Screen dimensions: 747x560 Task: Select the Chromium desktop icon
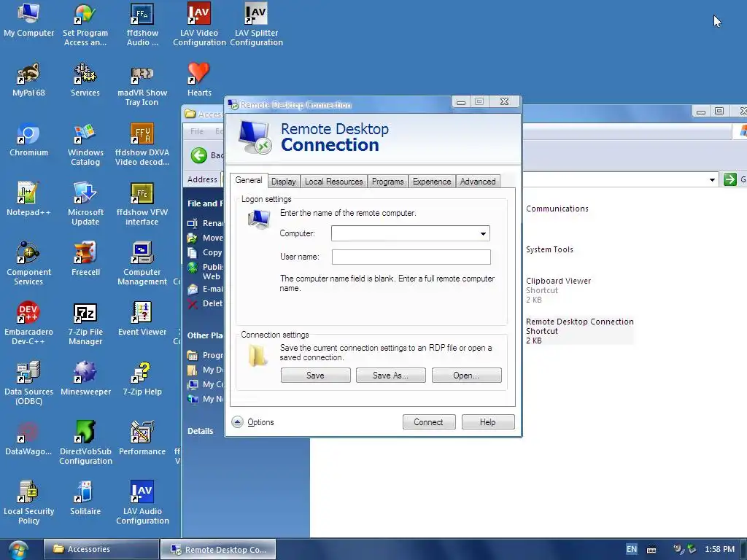point(28,140)
